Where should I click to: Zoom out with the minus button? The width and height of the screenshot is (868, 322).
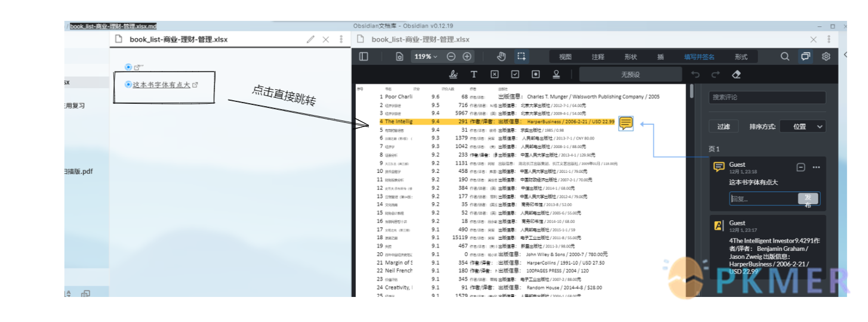451,57
